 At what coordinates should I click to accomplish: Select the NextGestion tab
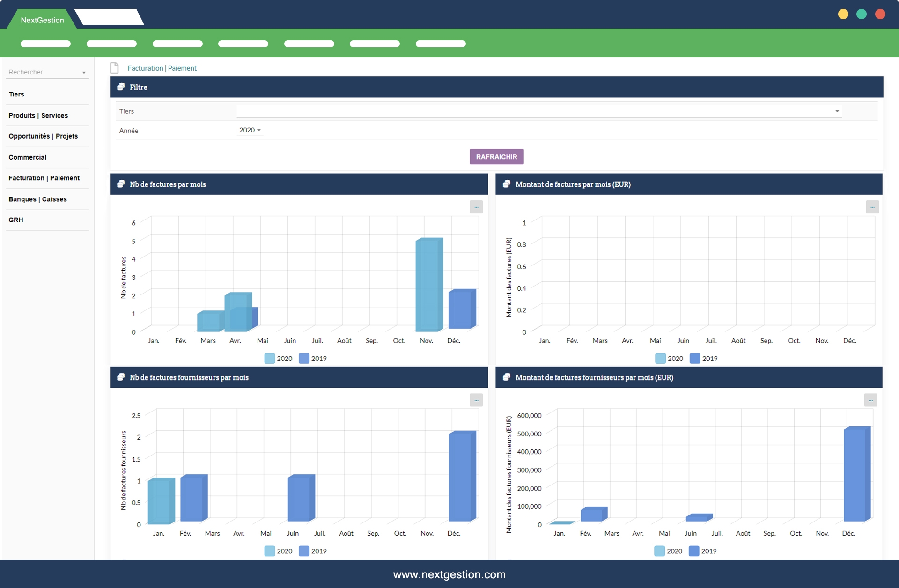coord(42,20)
